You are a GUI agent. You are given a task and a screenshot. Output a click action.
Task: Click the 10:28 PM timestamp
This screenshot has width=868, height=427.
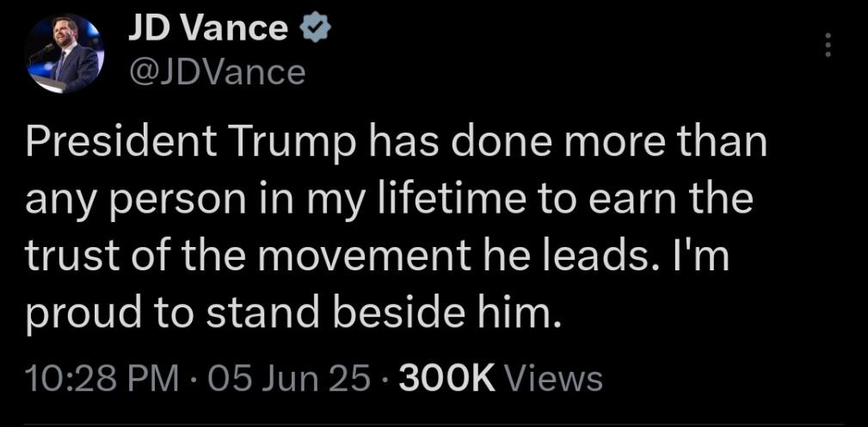point(102,380)
